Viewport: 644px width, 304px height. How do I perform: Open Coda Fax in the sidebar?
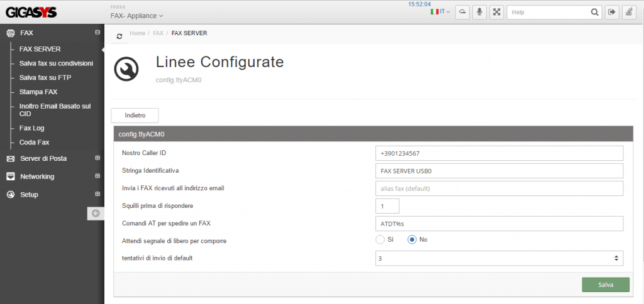(34, 143)
